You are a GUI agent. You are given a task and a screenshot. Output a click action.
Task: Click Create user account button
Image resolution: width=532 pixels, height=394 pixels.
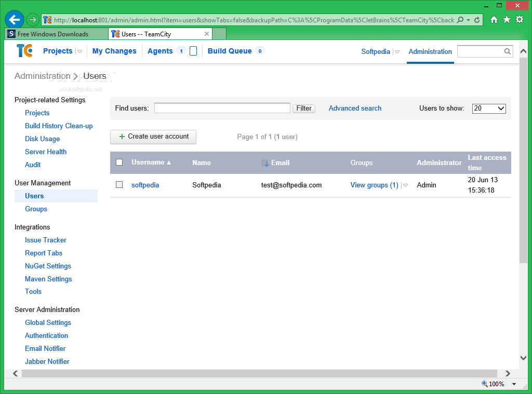(x=153, y=137)
